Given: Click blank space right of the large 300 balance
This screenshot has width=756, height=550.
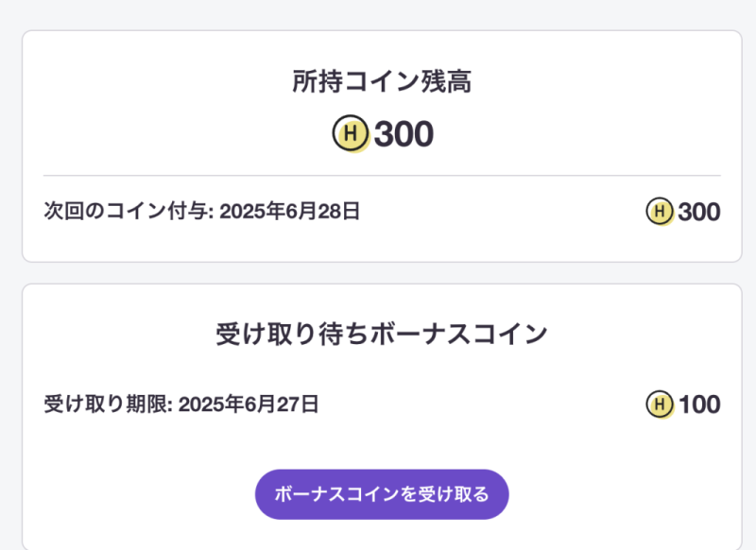Looking at the screenshot, I should pyautogui.click(x=567, y=135).
